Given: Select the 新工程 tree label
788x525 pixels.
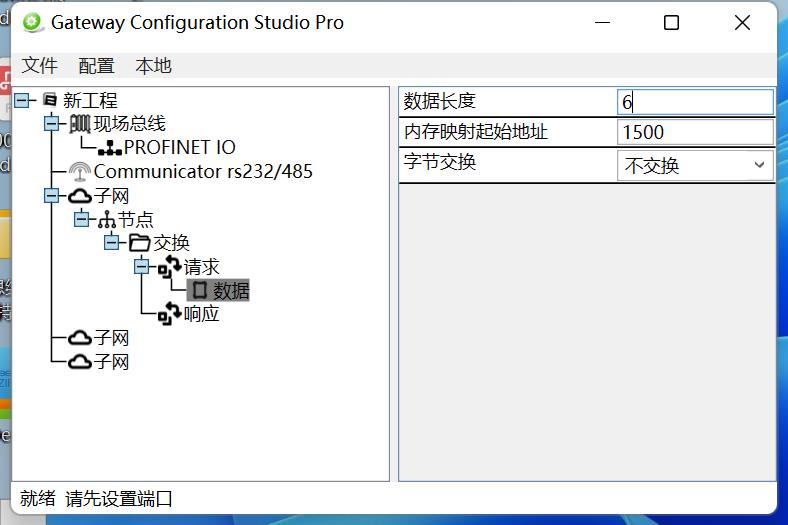Looking at the screenshot, I should tap(90, 100).
